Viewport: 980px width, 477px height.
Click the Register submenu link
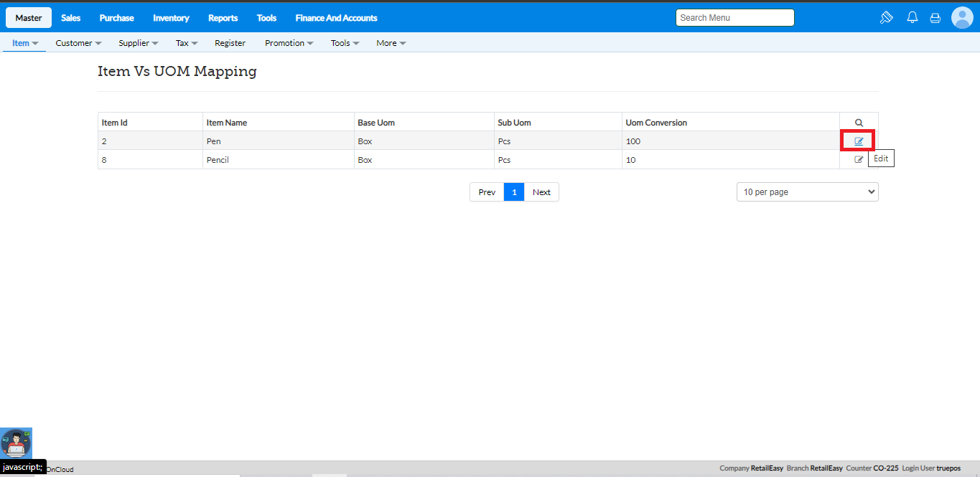coord(230,43)
